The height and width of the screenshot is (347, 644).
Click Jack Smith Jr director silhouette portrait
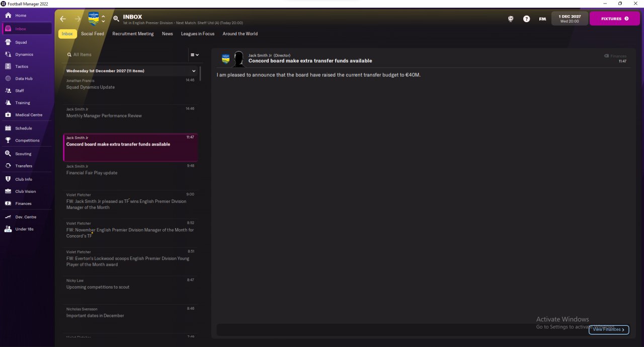239,59
